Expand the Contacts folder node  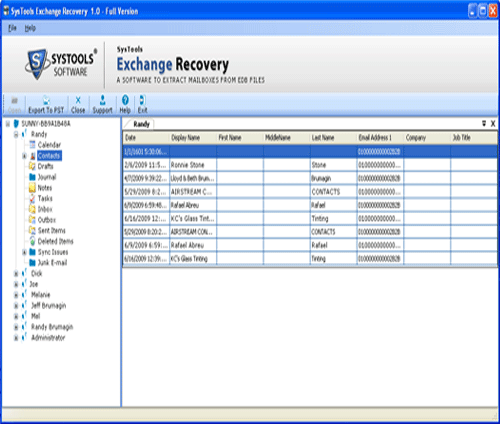(24, 156)
